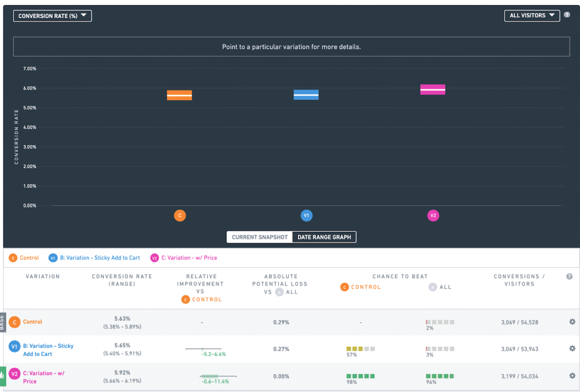Open settings gear for Sticky Add to Cart row
The width and height of the screenshot is (580, 392).
pos(572,348)
